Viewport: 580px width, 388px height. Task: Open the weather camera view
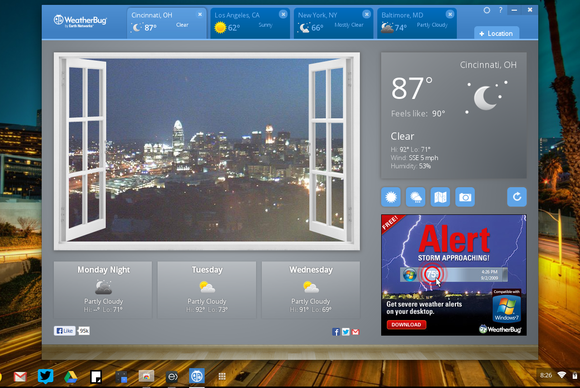(x=465, y=197)
